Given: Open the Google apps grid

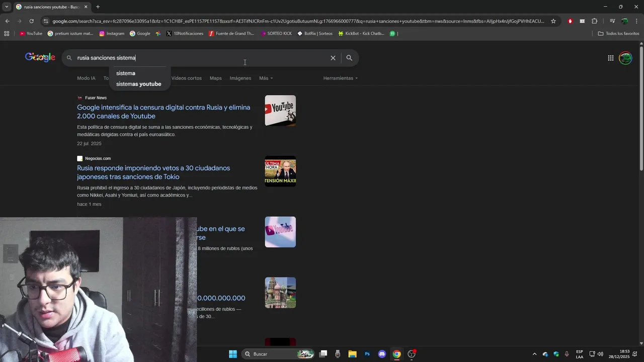Looking at the screenshot, I should (610, 58).
